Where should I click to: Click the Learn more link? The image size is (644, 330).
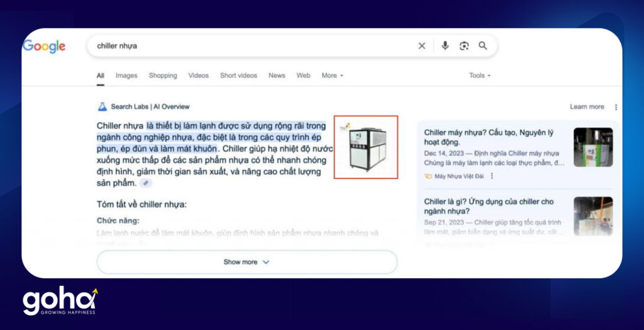pos(587,107)
